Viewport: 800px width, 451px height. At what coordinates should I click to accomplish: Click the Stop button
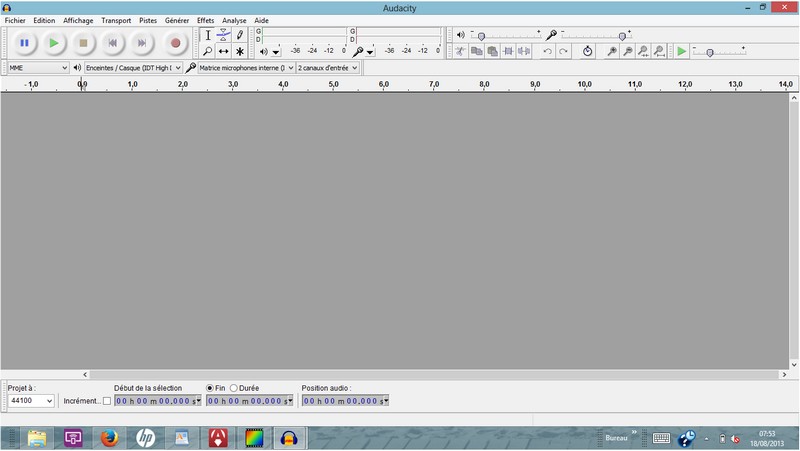(x=84, y=43)
